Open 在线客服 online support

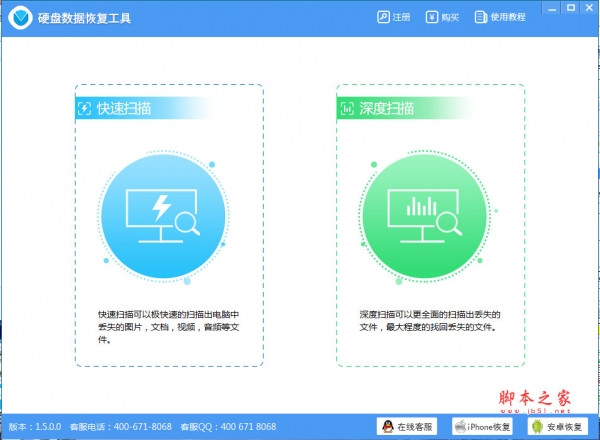click(x=407, y=426)
